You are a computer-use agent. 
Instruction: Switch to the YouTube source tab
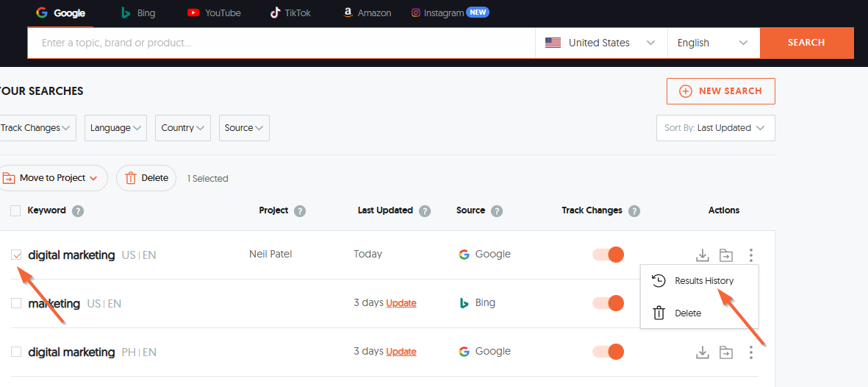[214, 13]
